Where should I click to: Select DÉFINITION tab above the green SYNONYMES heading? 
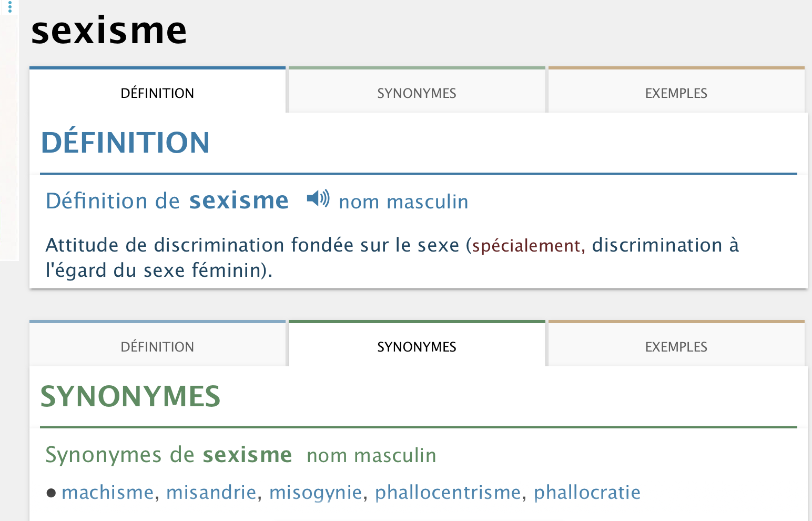[x=157, y=347]
